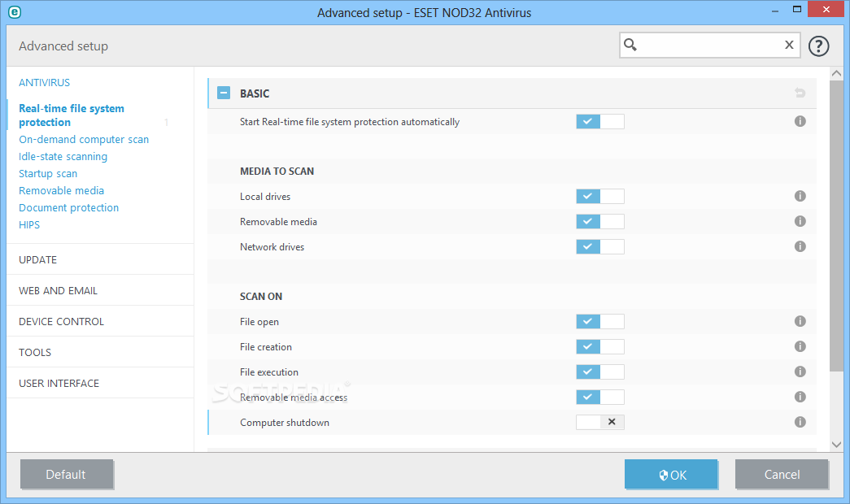Disable scan on File open

600,321
